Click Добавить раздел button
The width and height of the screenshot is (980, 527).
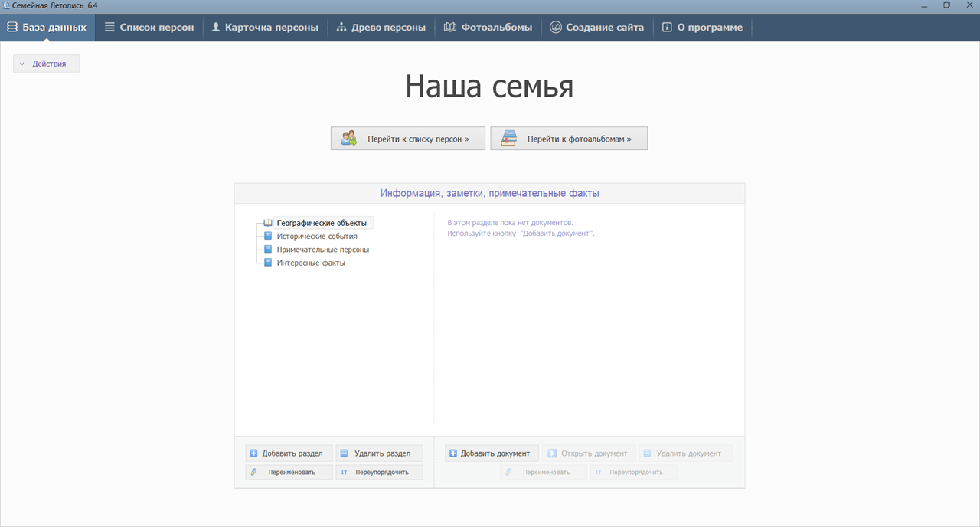(x=289, y=453)
